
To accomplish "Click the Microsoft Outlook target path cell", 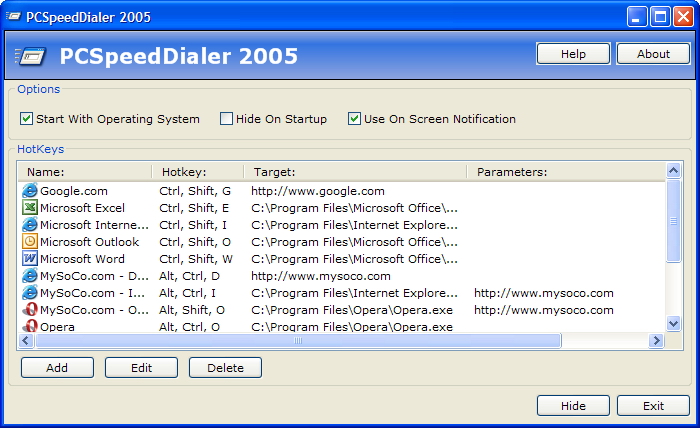I will click(354, 242).
